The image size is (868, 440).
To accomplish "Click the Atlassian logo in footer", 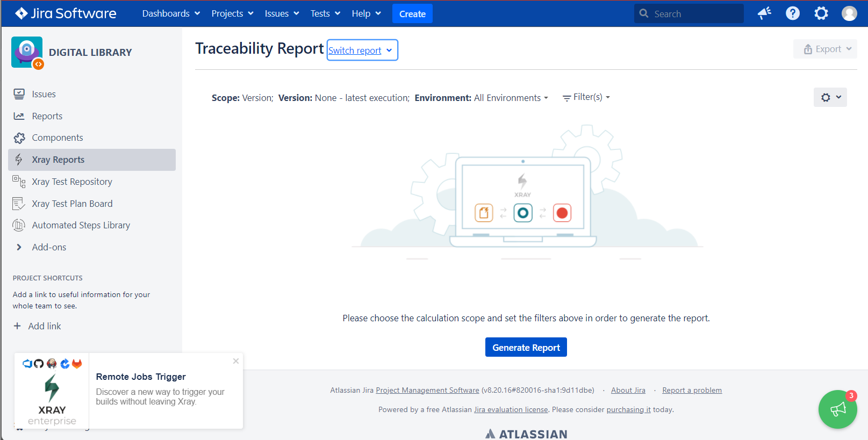I will [526, 434].
